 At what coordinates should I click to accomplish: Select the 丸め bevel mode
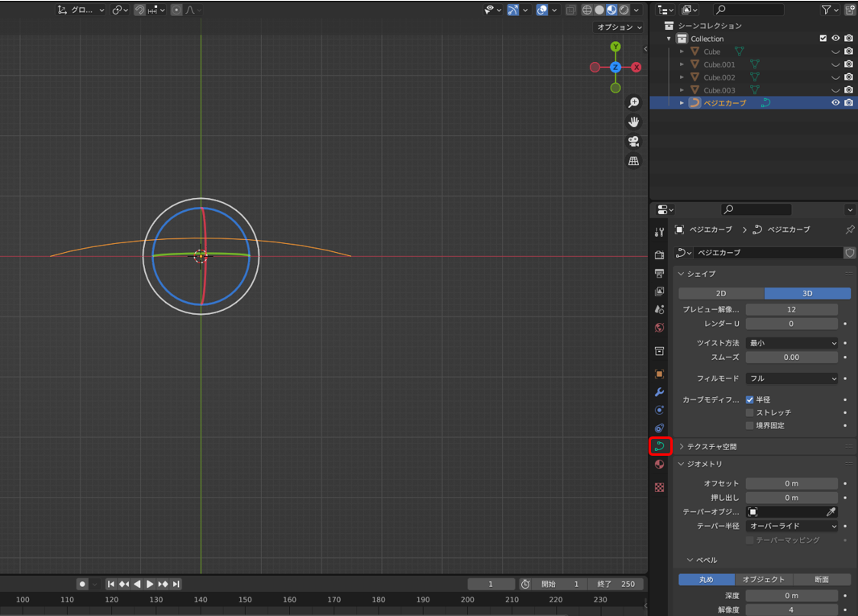[707, 580]
